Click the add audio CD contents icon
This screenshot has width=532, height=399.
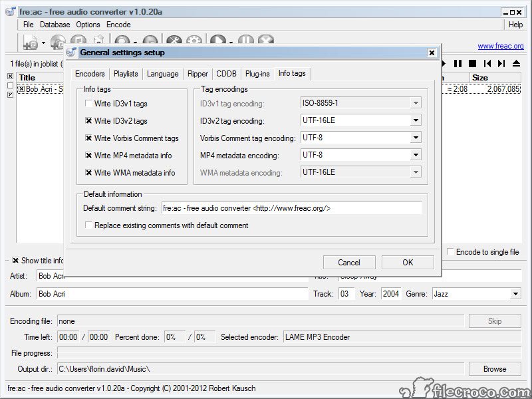coord(58,42)
